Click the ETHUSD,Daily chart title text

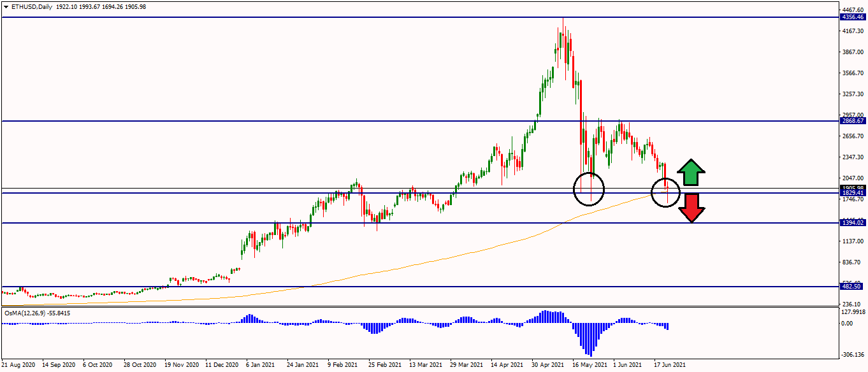pyautogui.click(x=32, y=6)
